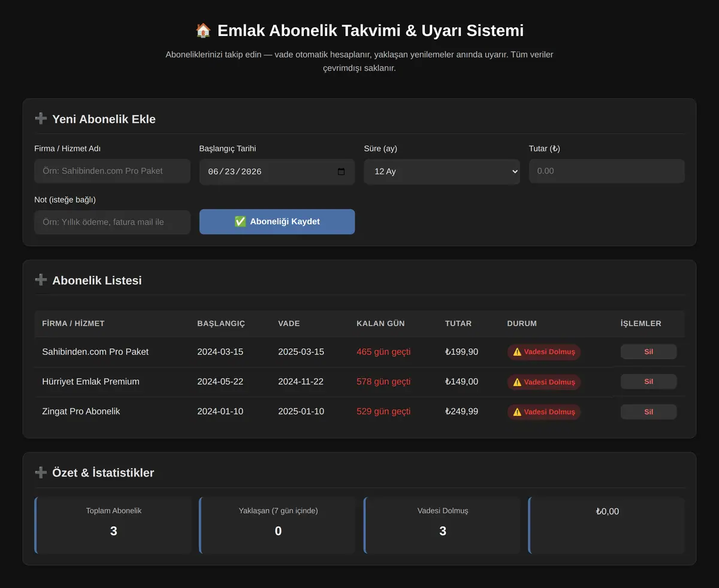719x588 pixels.
Task: Click due date 2025-03-15
Action: click(301, 352)
